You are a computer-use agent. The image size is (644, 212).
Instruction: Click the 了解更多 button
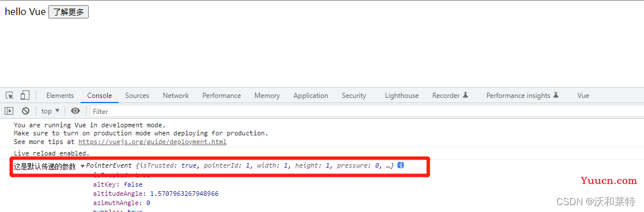point(69,12)
